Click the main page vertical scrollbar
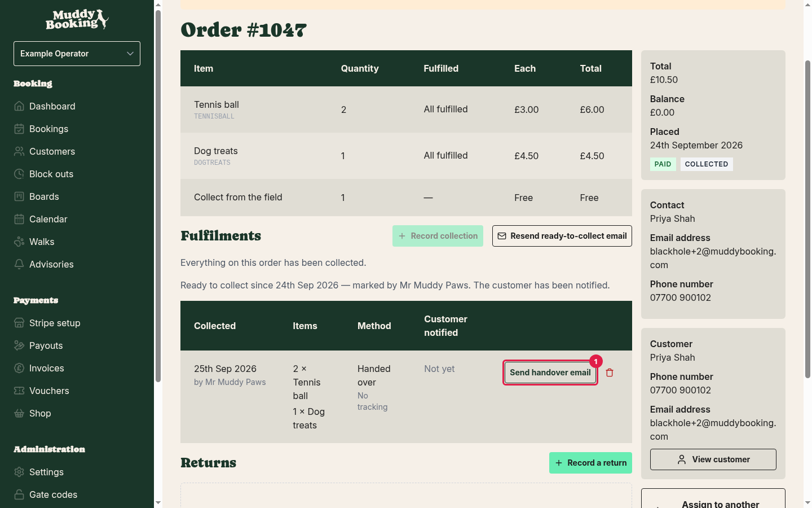Screen dimensions: 812x508 pyautogui.click(x=807, y=219)
